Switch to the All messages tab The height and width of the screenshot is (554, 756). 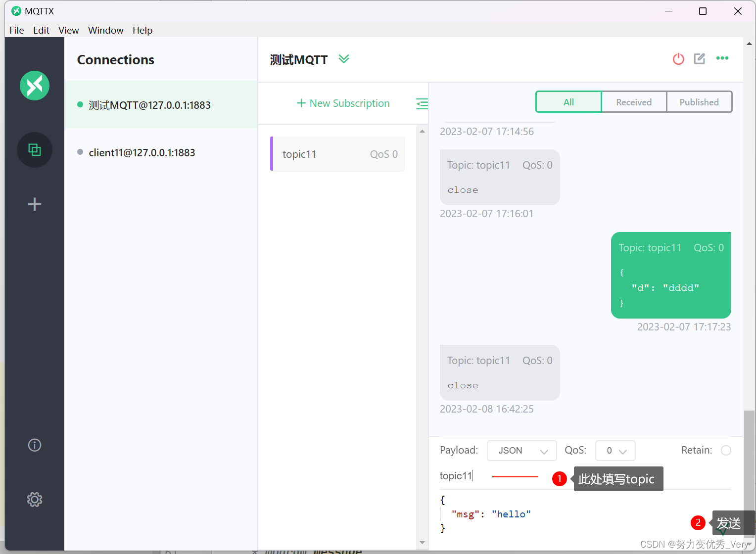[x=569, y=102]
